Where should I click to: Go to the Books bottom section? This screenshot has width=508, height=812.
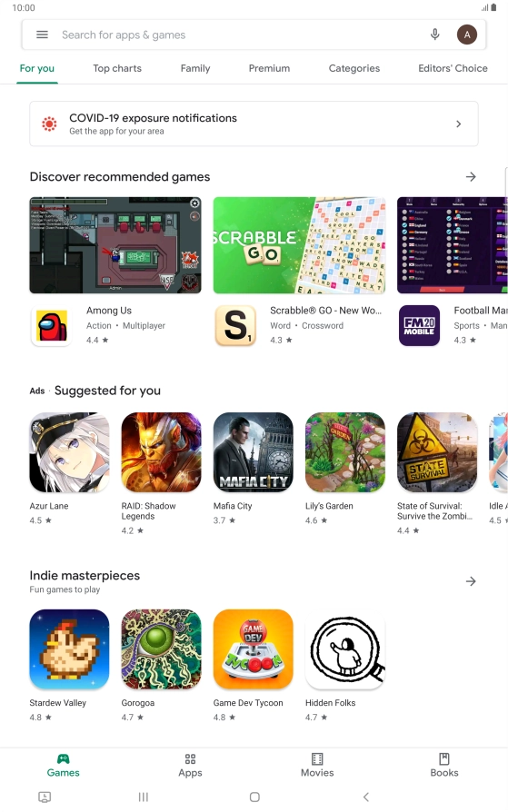point(444,766)
